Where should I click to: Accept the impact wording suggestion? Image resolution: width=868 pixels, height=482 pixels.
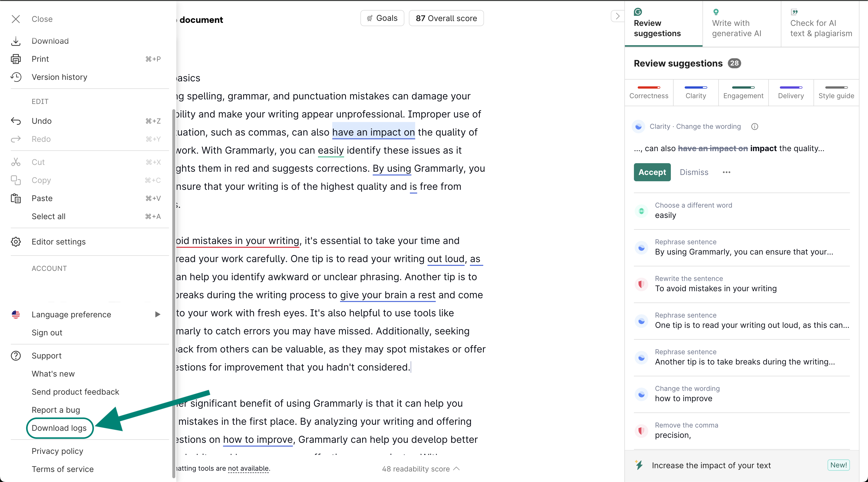652,172
